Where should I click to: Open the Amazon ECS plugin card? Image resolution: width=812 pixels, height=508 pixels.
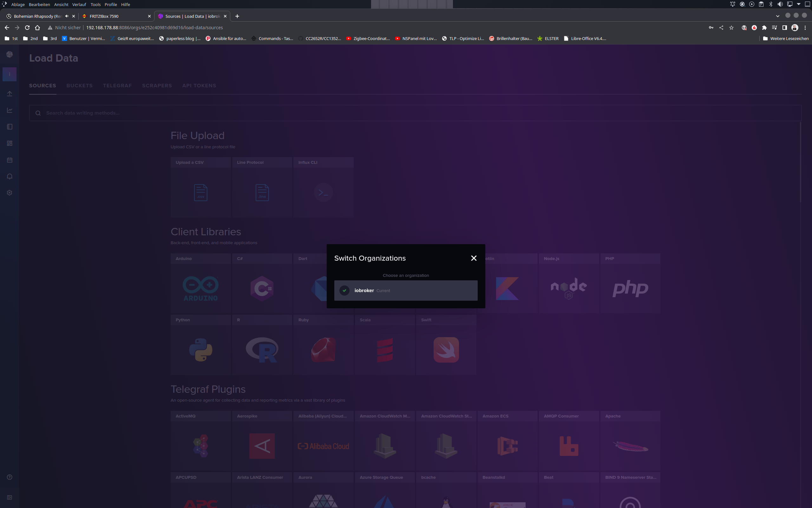(x=508, y=441)
